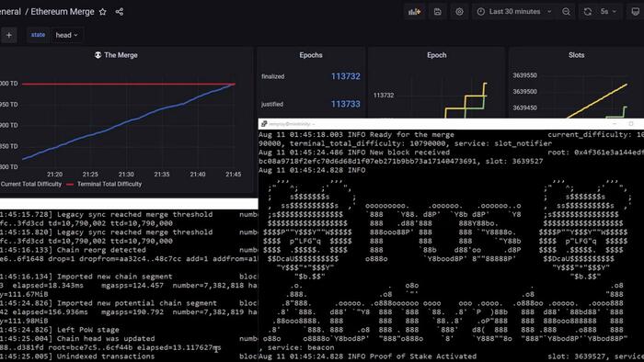Click the finalized epoch value 113732
The height and width of the screenshot is (362, 644).
pos(345,76)
